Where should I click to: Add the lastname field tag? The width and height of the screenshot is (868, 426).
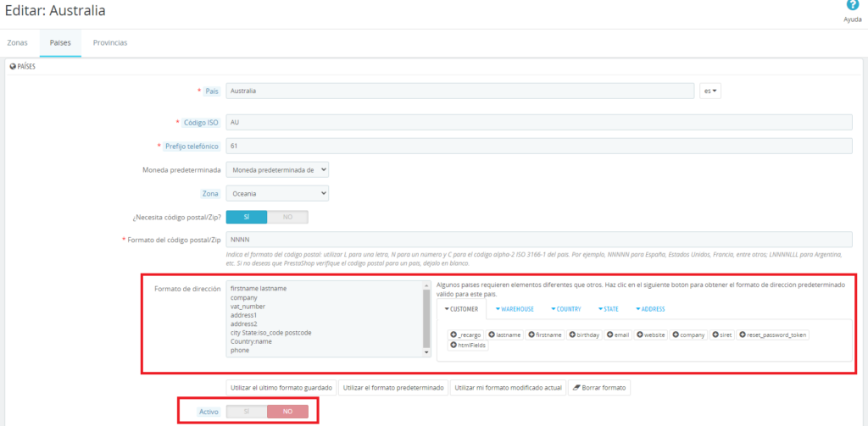click(x=505, y=335)
